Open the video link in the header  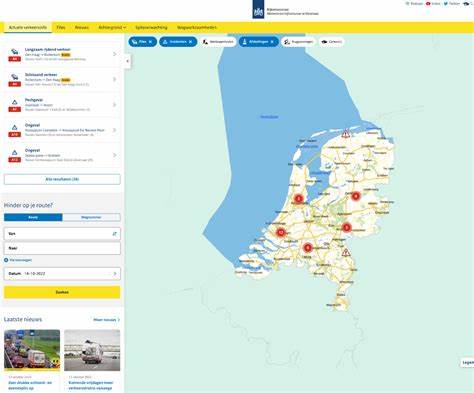[x=433, y=4]
